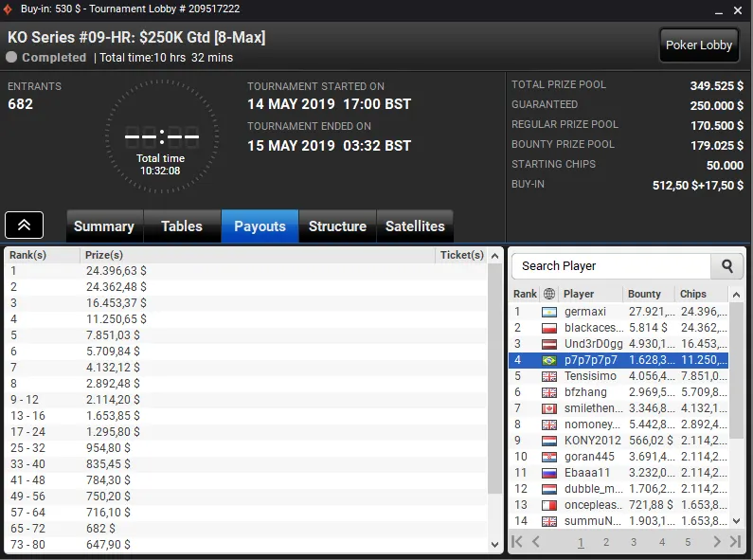Open page 3 of player list
This screenshot has height=560, width=753.
pyautogui.click(x=634, y=542)
